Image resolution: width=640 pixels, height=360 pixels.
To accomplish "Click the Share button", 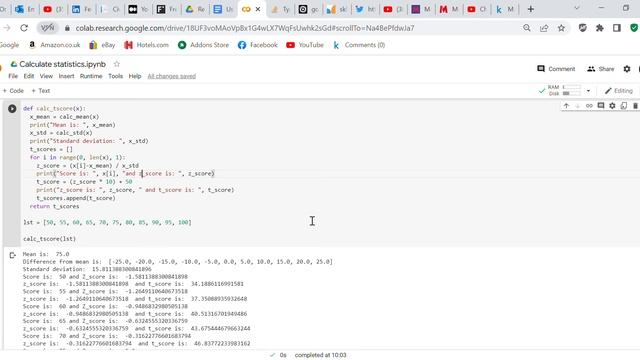I will click(600, 69).
